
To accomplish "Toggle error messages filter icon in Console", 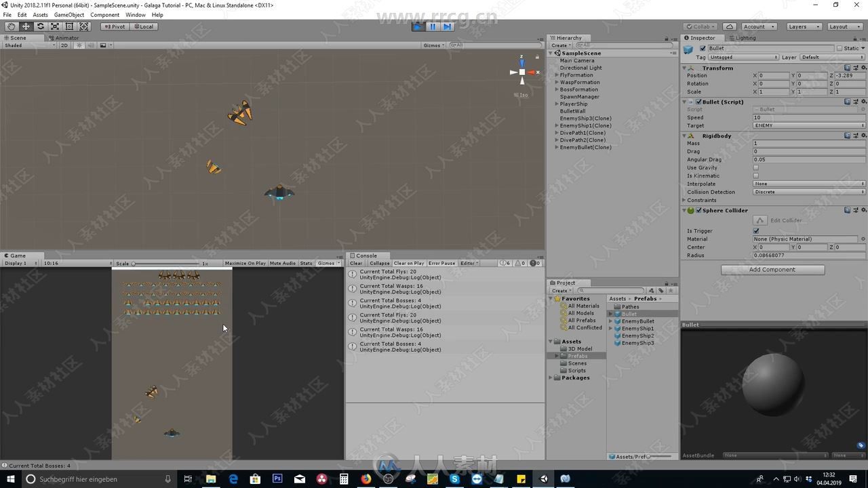I will point(534,263).
